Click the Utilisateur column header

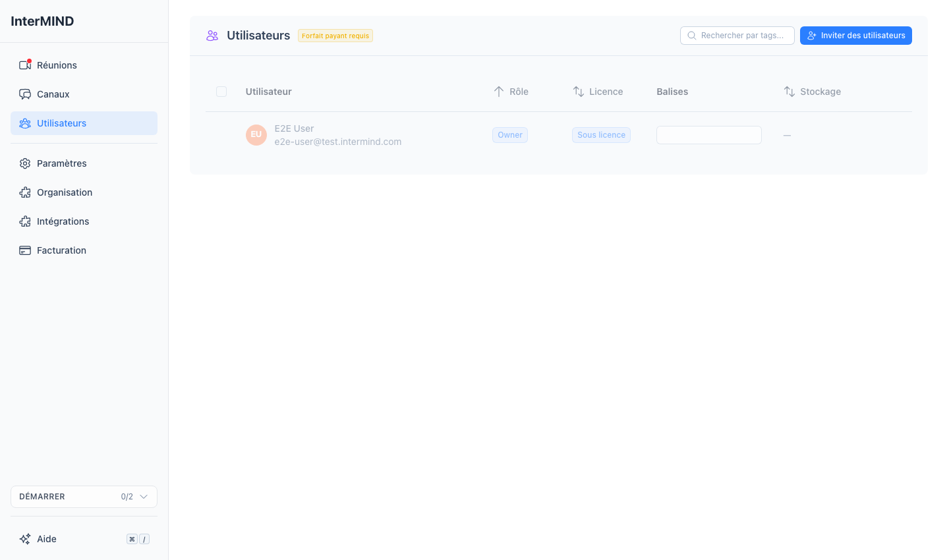point(269,92)
